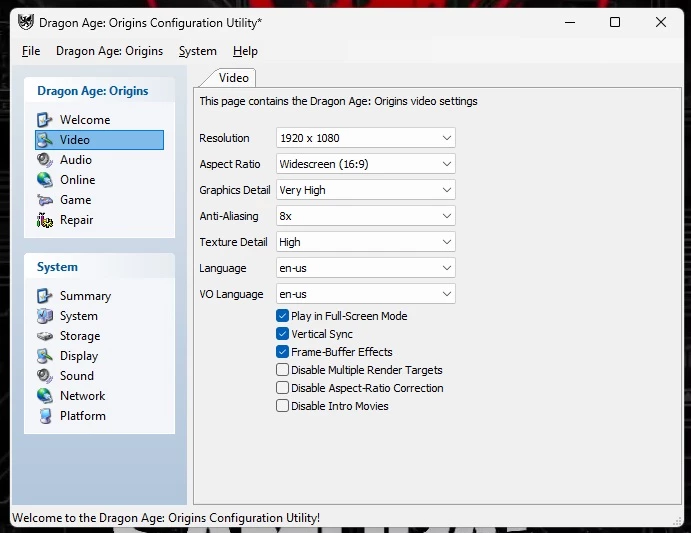Check Disable Aspect-Ratio Correction

282,388
